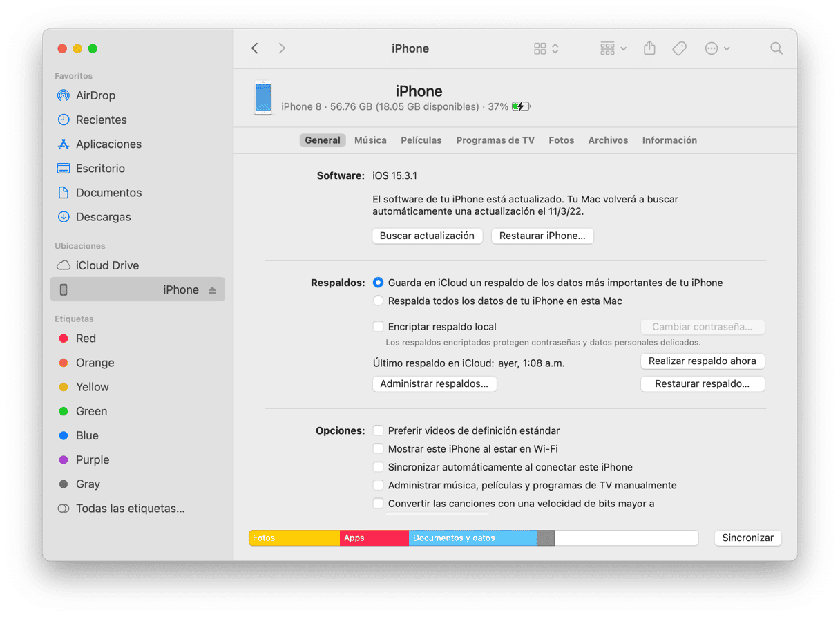Click the Escritorio sidebar icon
This screenshot has height=617, width=840.
pos(64,168)
